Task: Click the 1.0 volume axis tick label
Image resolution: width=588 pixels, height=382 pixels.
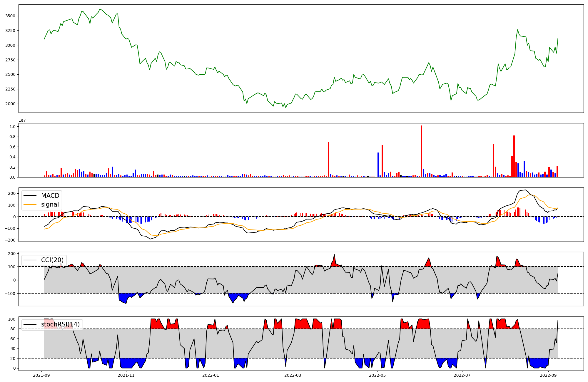Action: [13, 127]
